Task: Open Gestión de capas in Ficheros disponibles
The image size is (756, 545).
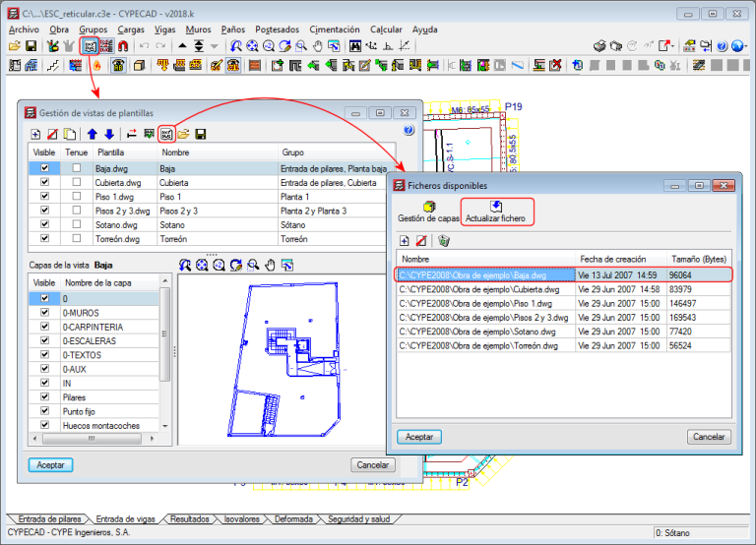Action: pos(428,207)
